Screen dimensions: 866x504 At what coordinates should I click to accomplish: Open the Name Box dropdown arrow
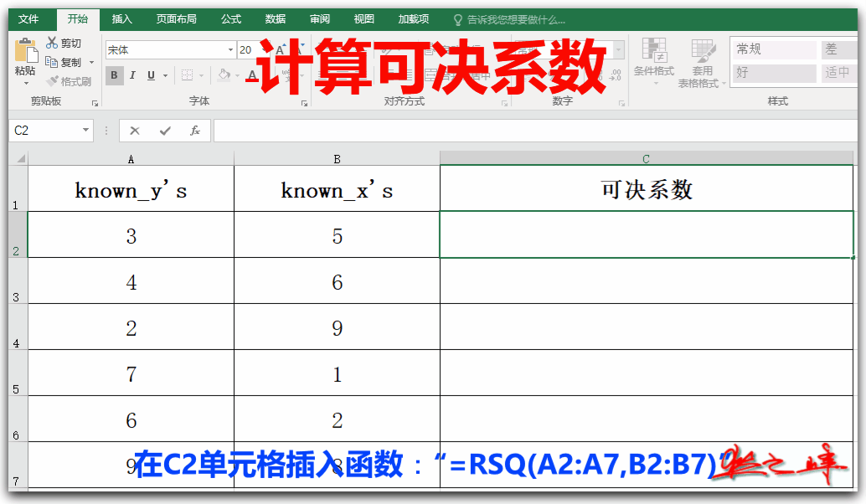pos(85,131)
